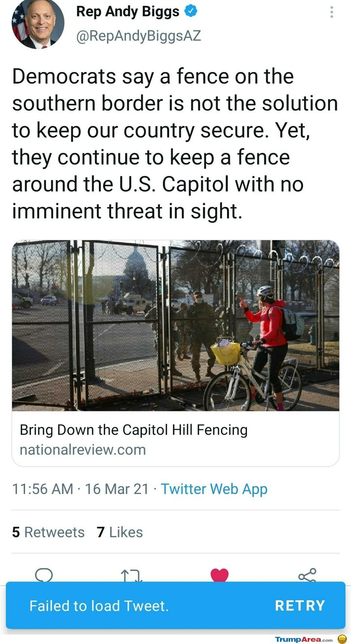Click the retweet arrows icon
This screenshot has height=644, width=351.
[x=131, y=576]
